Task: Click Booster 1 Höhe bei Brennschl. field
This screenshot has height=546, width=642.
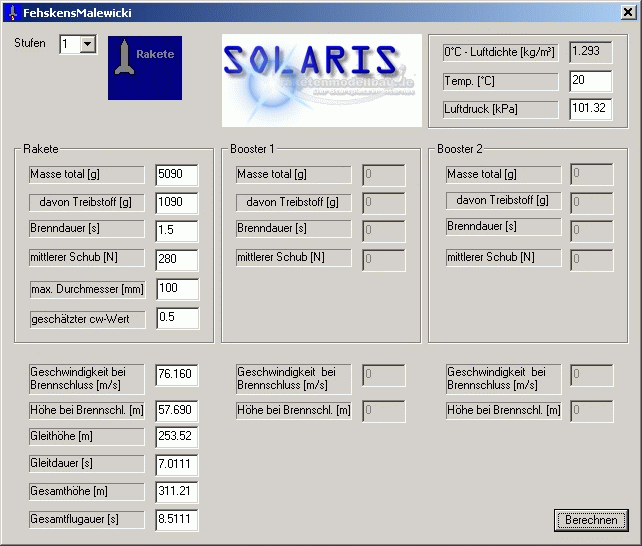Action: pos(384,411)
